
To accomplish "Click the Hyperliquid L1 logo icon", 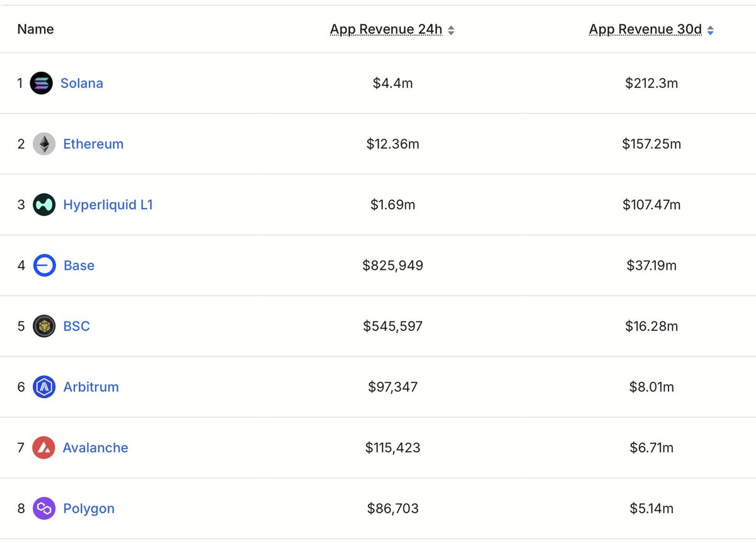I will click(44, 205).
